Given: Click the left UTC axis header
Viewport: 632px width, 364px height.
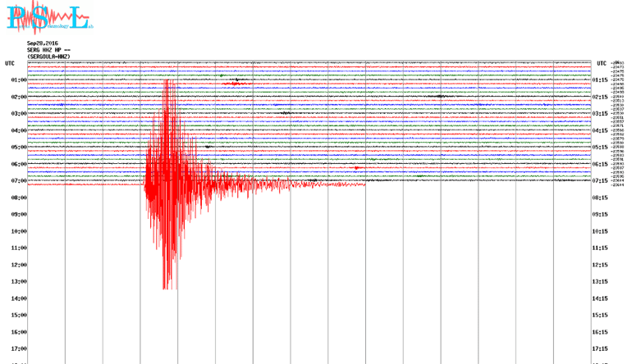Looking at the screenshot, I should point(10,63).
